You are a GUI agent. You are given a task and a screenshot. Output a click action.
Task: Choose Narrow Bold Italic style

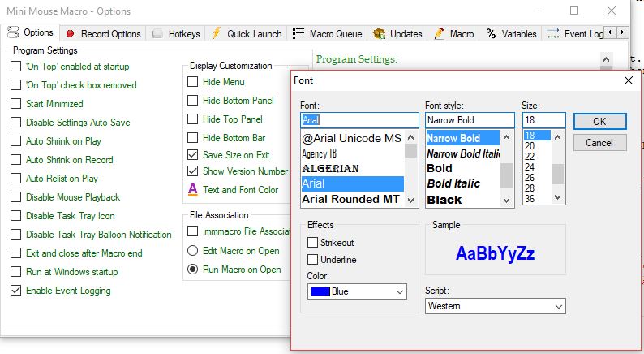pyautogui.click(x=463, y=153)
